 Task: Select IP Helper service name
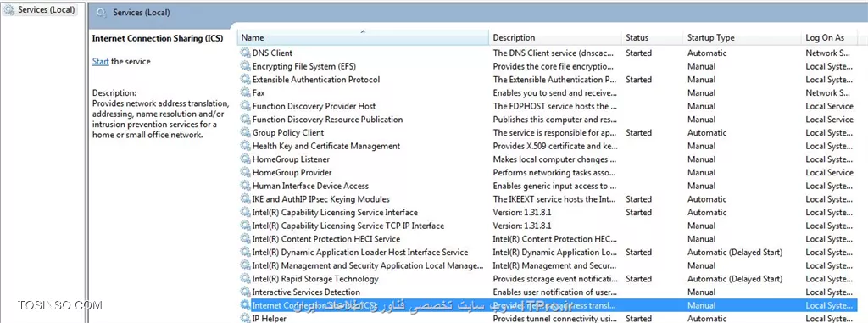pyautogui.click(x=270, y=319)
